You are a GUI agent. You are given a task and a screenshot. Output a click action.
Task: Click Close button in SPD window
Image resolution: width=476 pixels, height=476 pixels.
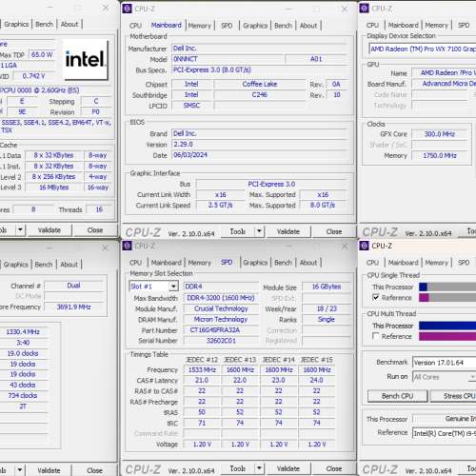coord(334,468)
